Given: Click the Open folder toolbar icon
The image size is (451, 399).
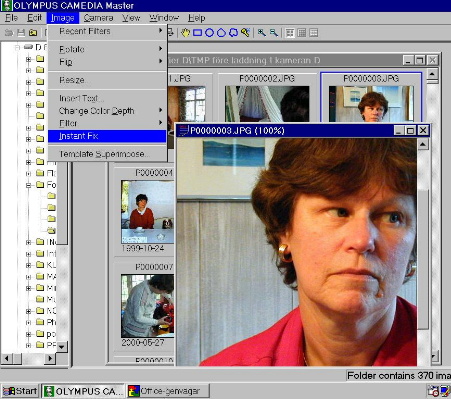Looking at the screenshot, I should pos(33,33).
